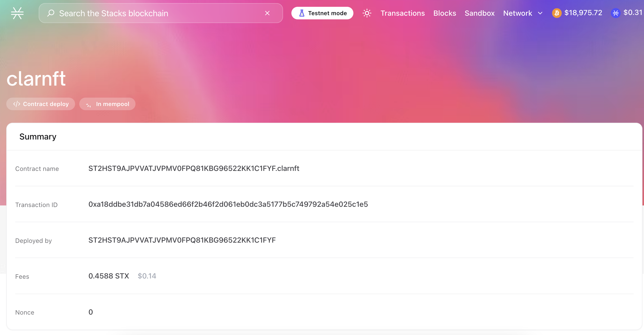Image resolution: width=644 pixels, height=335 pixels.
Task: Click the Testnet mode flask icon
Action: [302, 13]
